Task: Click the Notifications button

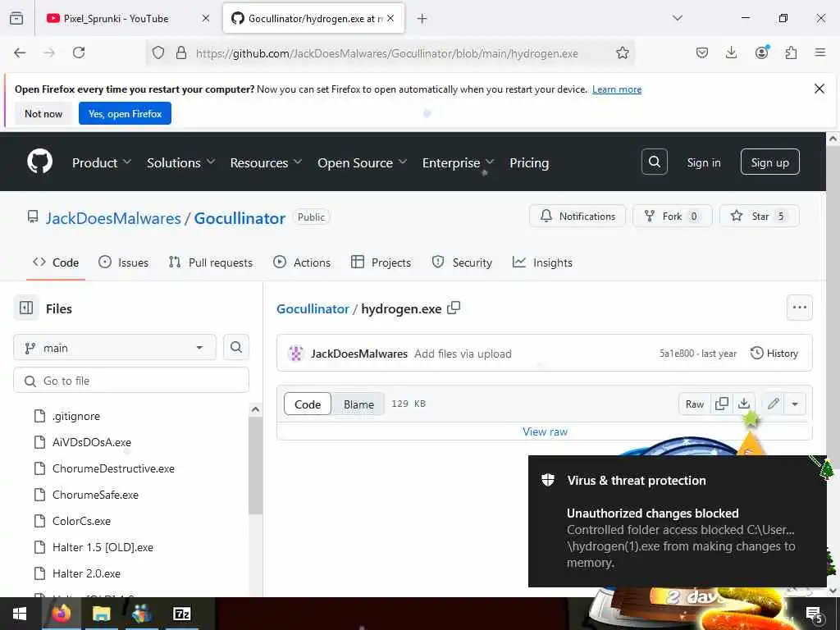Action: (577, 216)
